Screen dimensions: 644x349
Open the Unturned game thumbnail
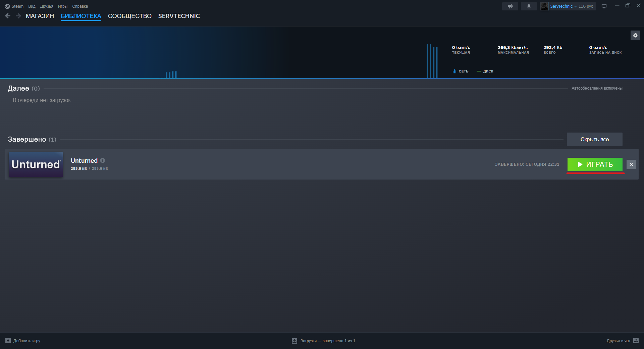(36, 164)
